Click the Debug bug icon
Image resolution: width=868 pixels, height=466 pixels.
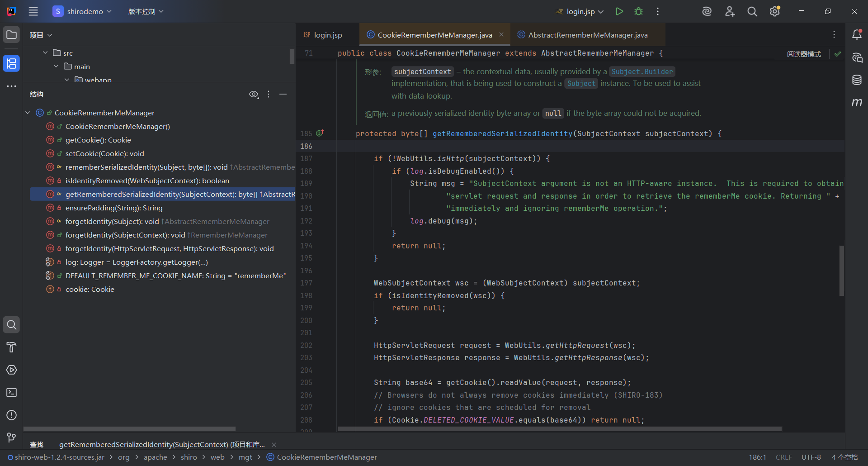(638, 11)
